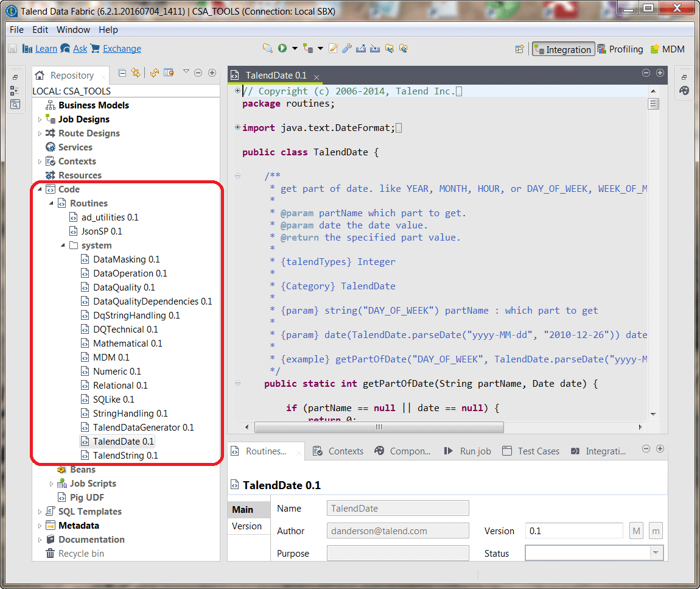Open Project Settings via the wrench icon
Viewport: 700px width, 589px height.
pyautogui.click(x=347, y=48)
